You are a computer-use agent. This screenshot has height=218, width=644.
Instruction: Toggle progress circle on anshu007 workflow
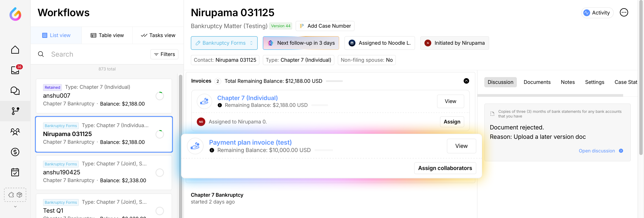160,96
